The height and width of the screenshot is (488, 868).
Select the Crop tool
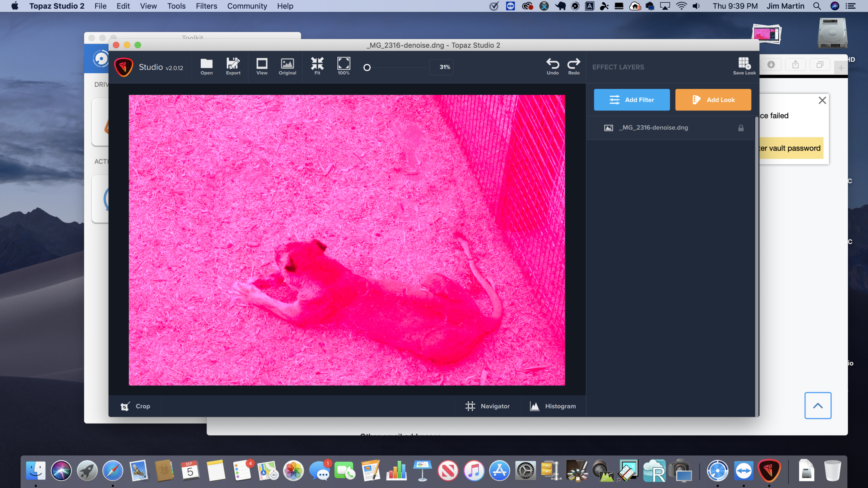(135, 406)
